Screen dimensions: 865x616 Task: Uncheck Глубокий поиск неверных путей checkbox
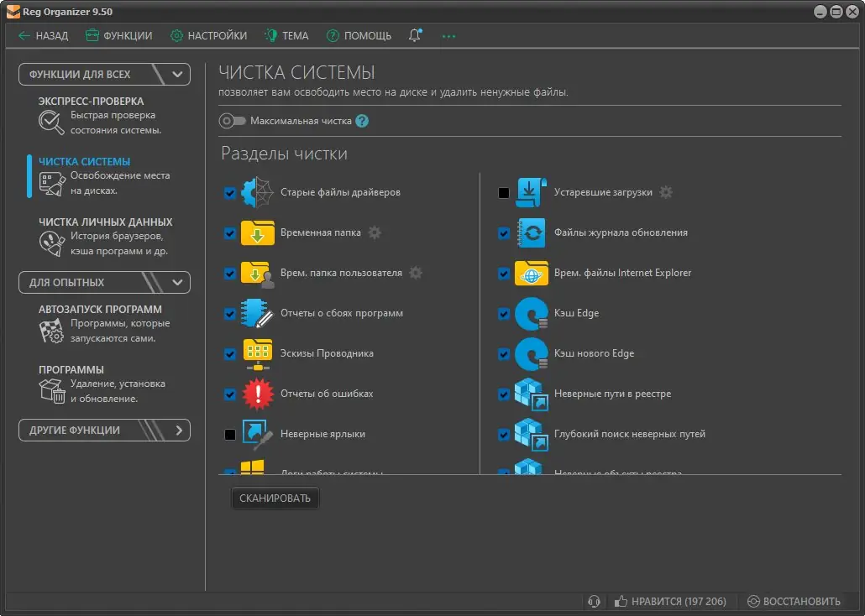(504, 435)
